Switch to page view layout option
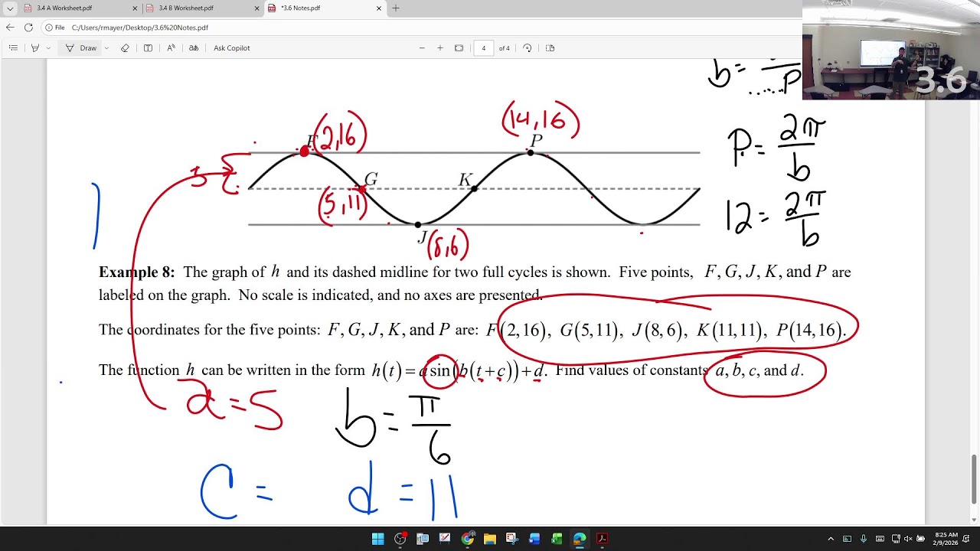Screen dimensions: 980x551 pyautogui.click(x=550, y=47)
